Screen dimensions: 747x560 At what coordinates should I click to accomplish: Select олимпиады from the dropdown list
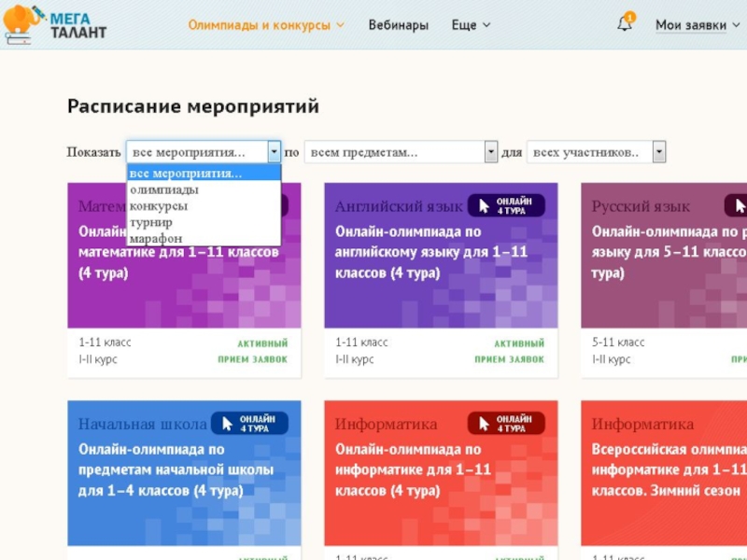[x=164, y=189]
